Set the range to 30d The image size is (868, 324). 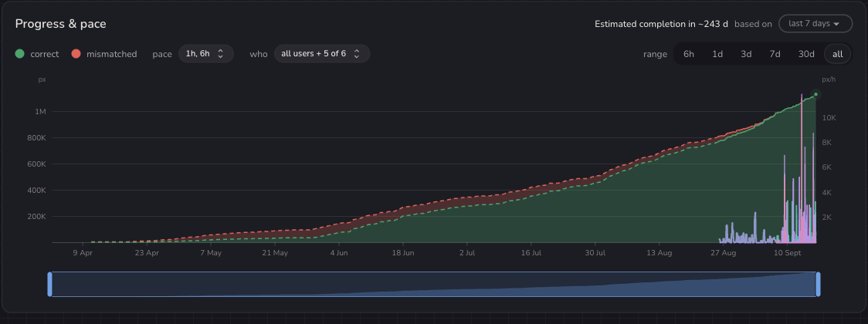click(806, 54)
